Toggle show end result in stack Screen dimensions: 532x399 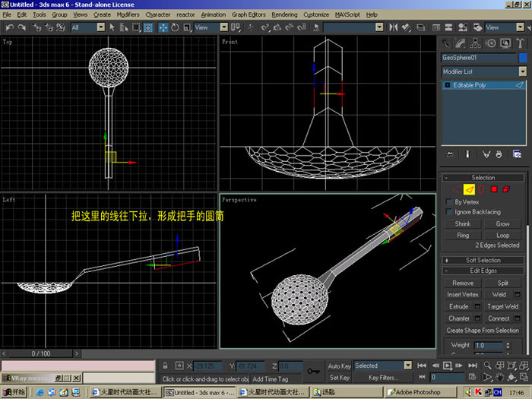(467, 154)
